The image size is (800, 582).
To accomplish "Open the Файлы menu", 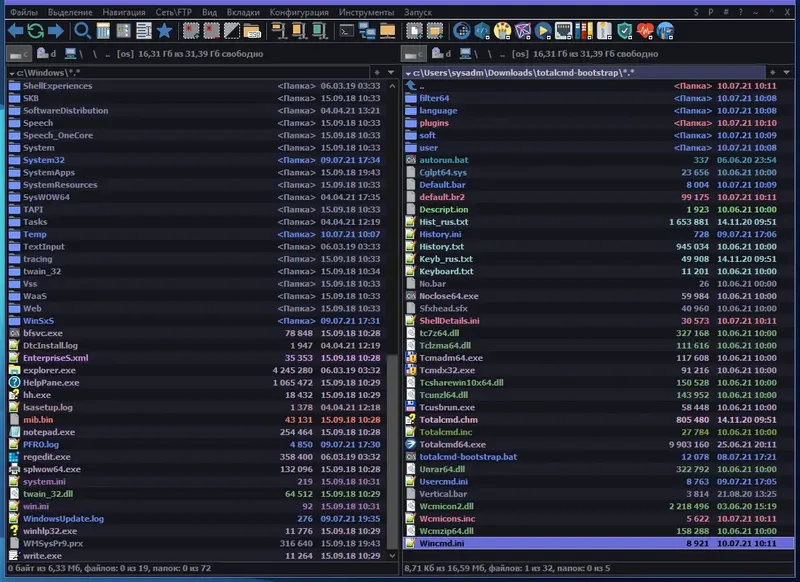I will [x=24, y=12].
